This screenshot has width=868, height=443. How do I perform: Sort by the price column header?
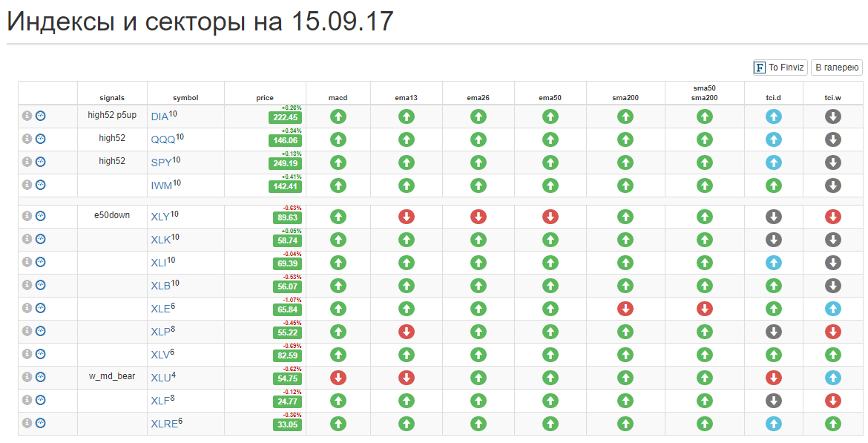[265, 98]
